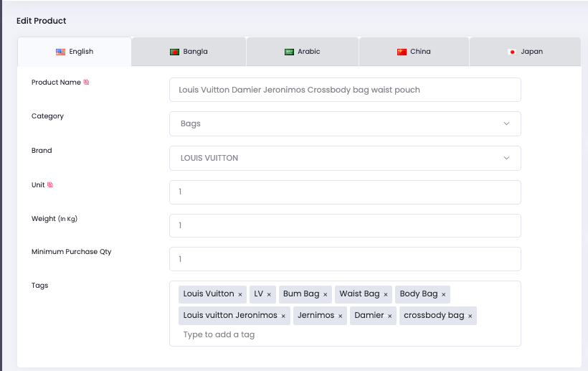The height and width of the screenshot is (371, 588).
Task: Remove the LV tag
Action: 269,294
